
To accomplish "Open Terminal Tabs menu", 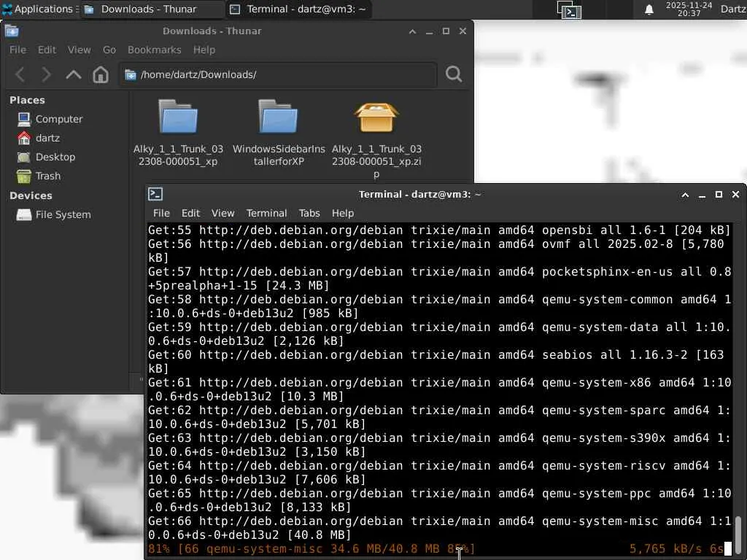I will 309,213.
